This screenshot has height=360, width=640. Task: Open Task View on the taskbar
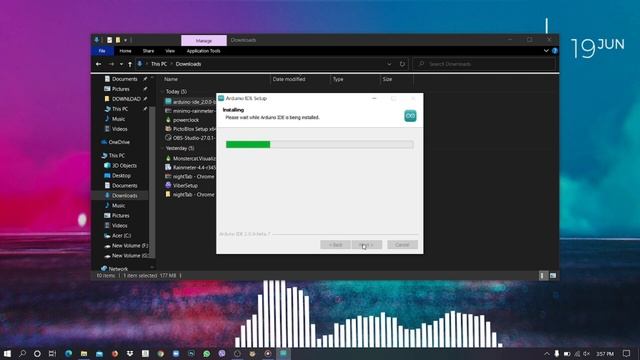(52, 353)
